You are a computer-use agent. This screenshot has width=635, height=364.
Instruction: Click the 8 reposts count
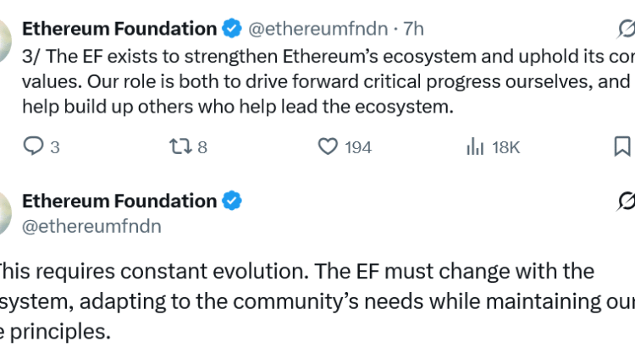point(202,147)
